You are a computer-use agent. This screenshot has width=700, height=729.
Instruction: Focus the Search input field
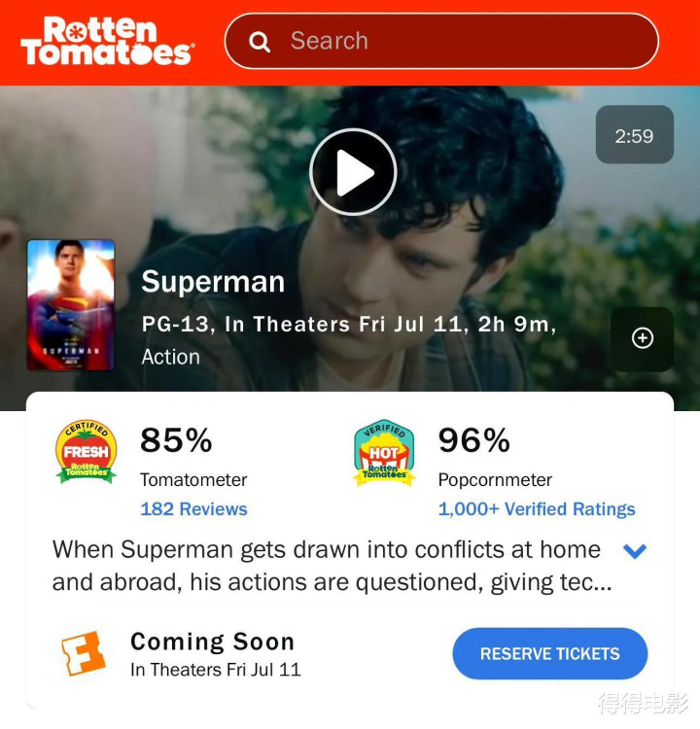coord(441,41)
